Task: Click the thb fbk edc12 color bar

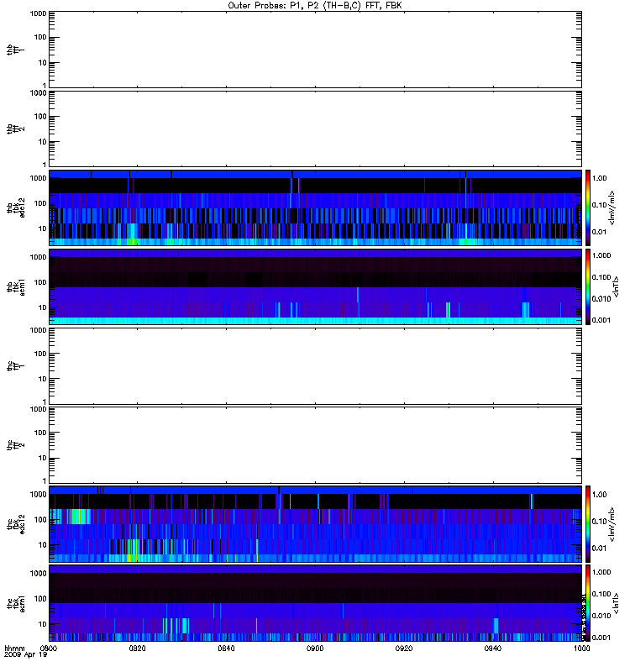Action: 588,207
